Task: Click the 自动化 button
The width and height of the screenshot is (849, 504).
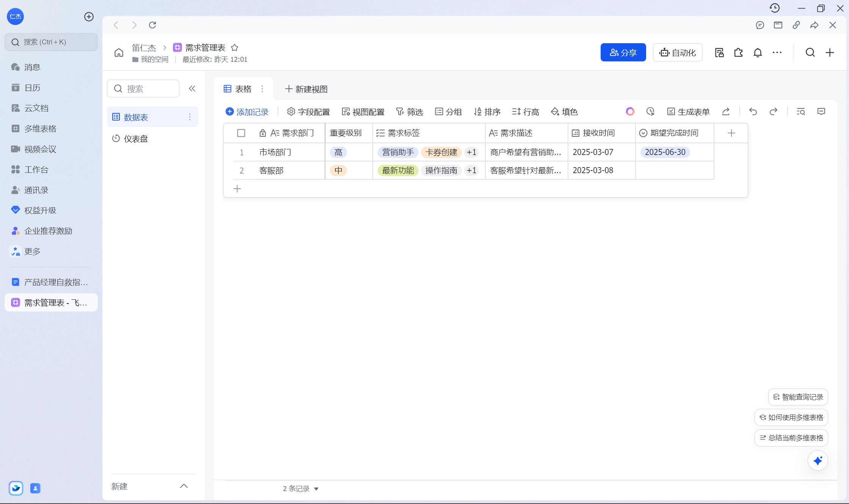Action: tap(678, 53)
